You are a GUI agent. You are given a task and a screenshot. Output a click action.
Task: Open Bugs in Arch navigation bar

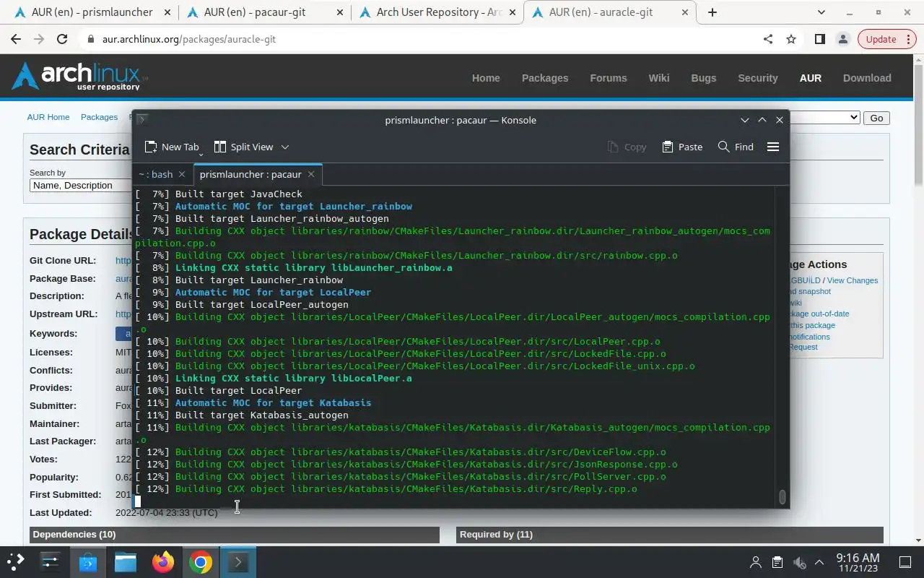pos(704,78)
